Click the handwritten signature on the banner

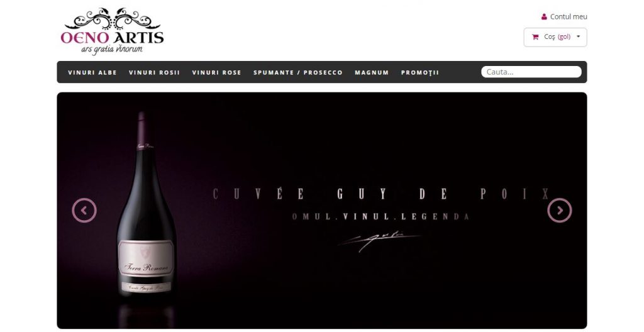click(379, 241)
